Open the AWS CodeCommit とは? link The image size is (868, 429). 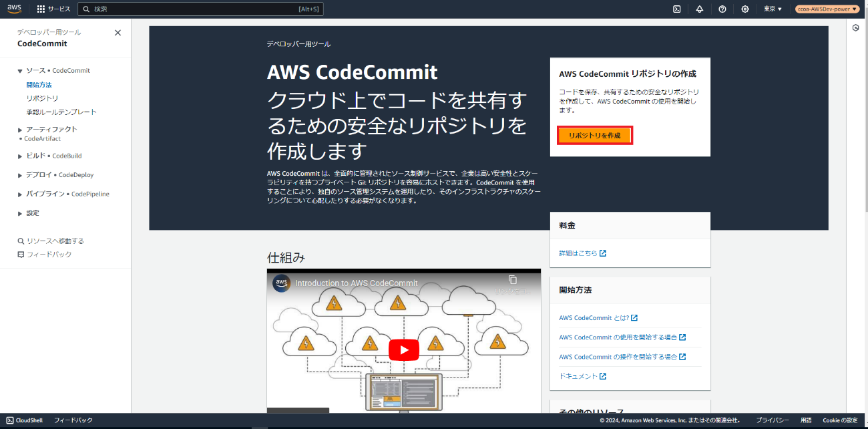[598, 318]
